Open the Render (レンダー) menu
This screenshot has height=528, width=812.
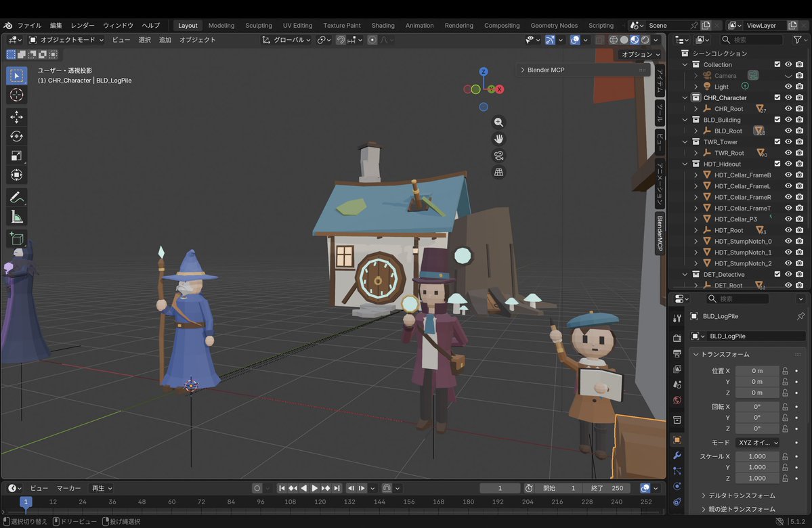click(x=83, y=25)
